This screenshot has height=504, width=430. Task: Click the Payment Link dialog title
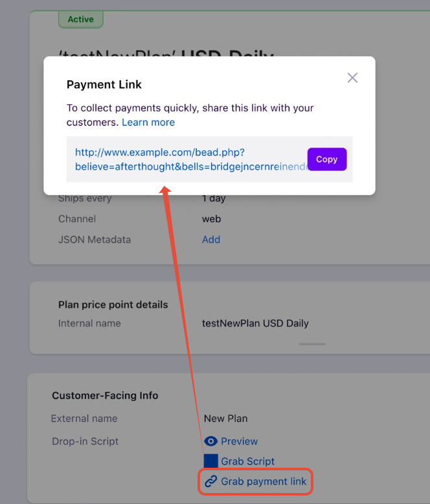(x=104, y=84)
